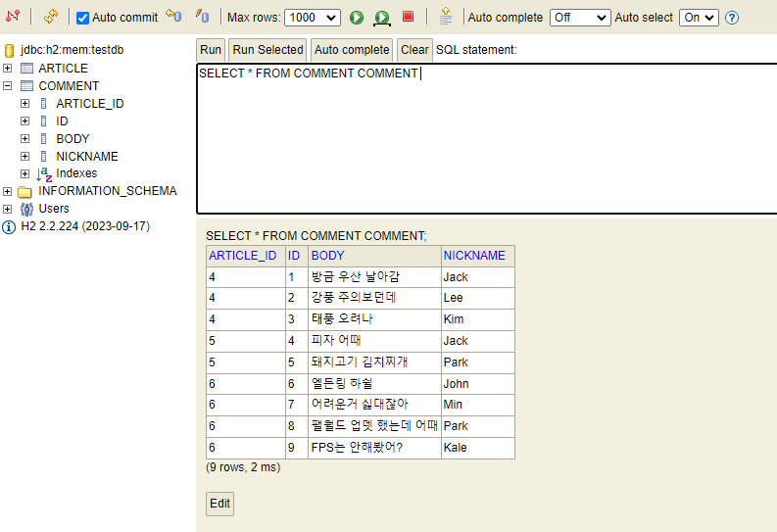Viewport: 777px width, 532px height.
Task: Click green Run toolbar icon
Action: (x=357, y=18)
